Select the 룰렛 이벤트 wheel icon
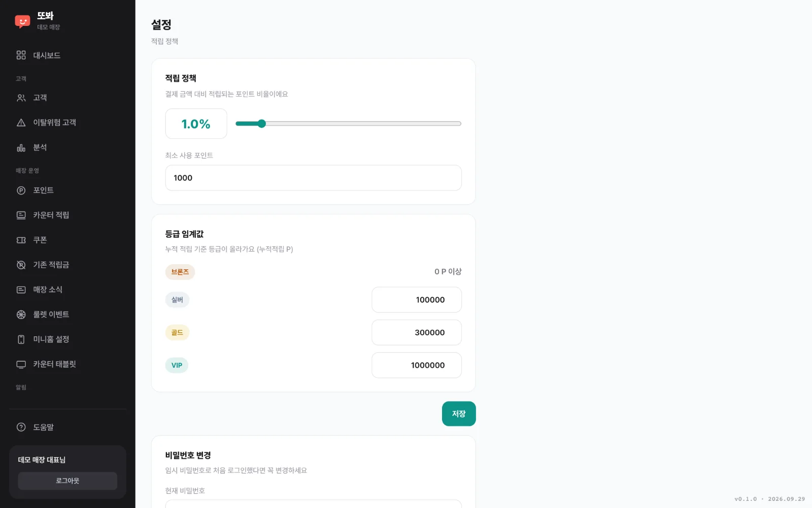This screenshot has width=812, height=508. point(21,314)
